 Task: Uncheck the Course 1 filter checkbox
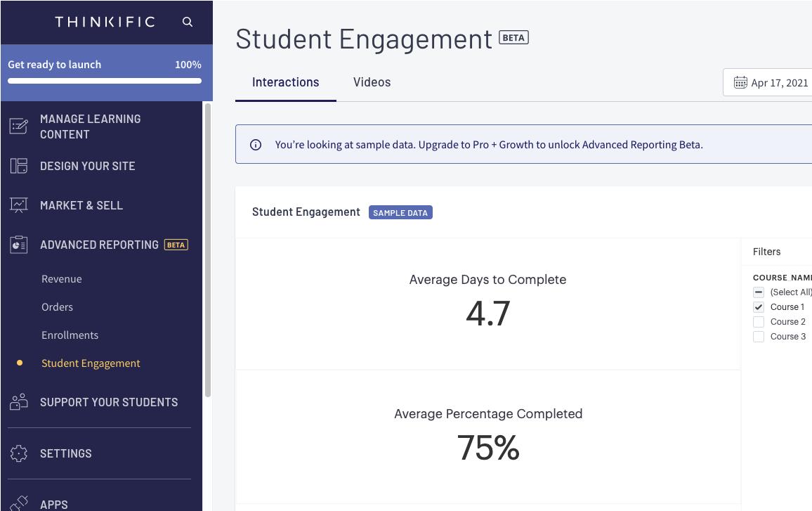pyautogui.click(x=759, y=307)
